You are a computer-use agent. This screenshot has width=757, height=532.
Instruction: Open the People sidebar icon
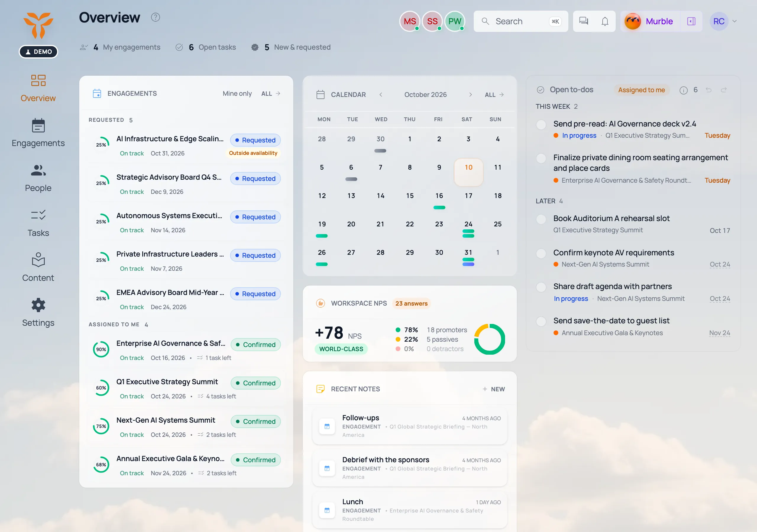tap(38, 170)
